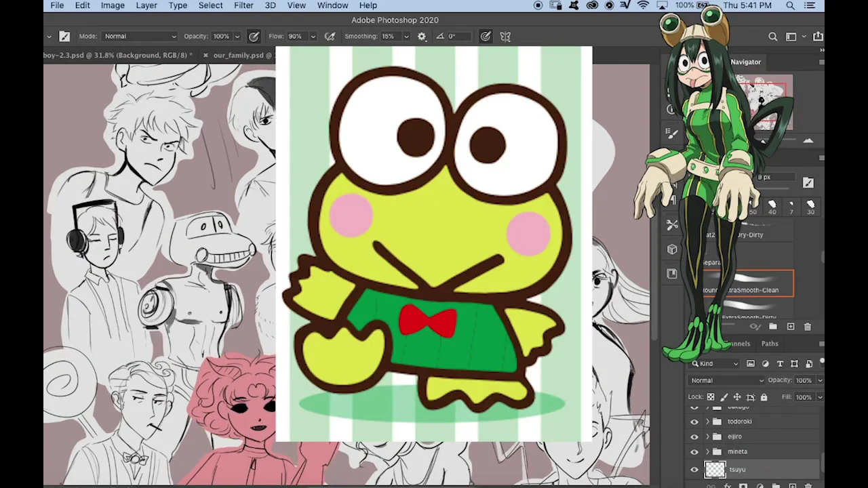The height and width of the screenshot is (488, 868).
Task: Open Smoothing value dropdown arrow
Action: click(x=408, y=37)
